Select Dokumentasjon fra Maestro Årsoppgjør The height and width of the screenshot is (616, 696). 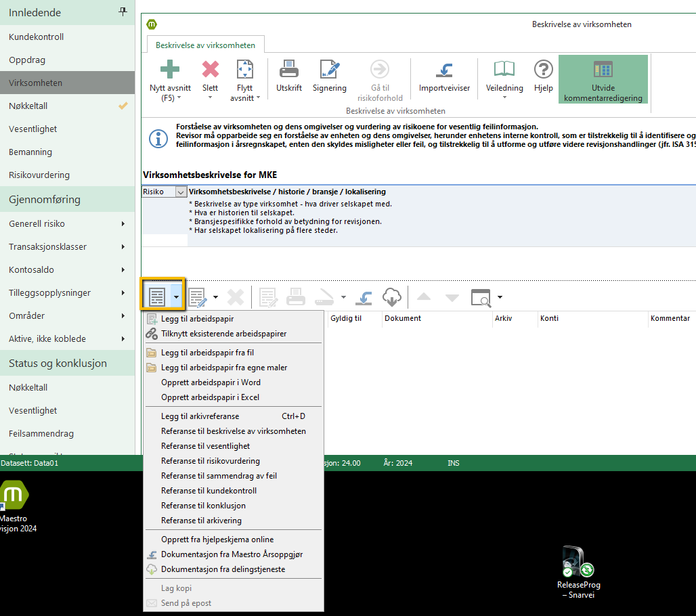point(234,554)
